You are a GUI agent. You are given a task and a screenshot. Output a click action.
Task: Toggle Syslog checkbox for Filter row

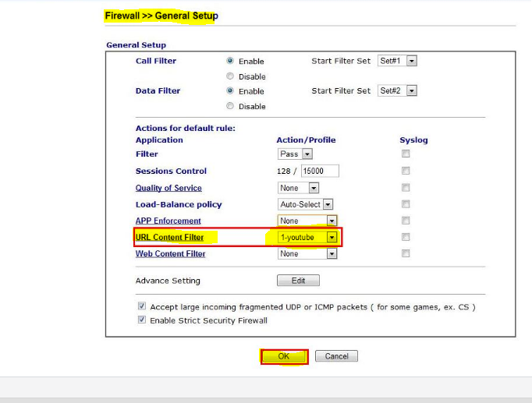(x=406, y=154)
